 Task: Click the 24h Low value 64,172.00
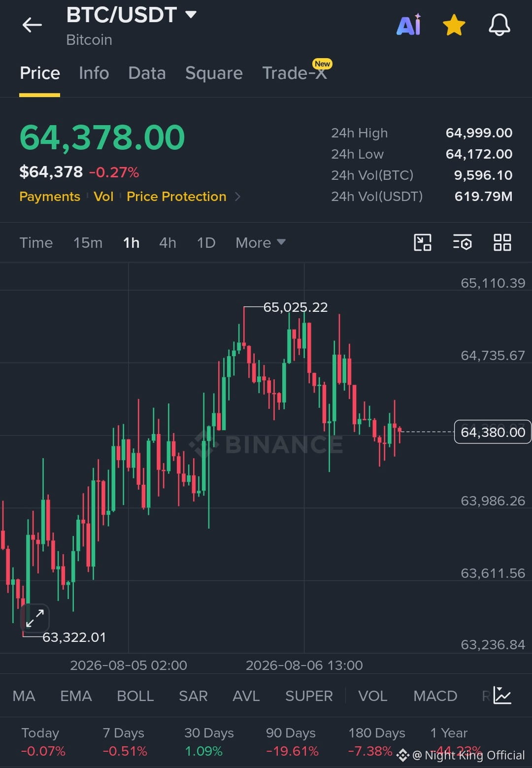coord(479,154)
